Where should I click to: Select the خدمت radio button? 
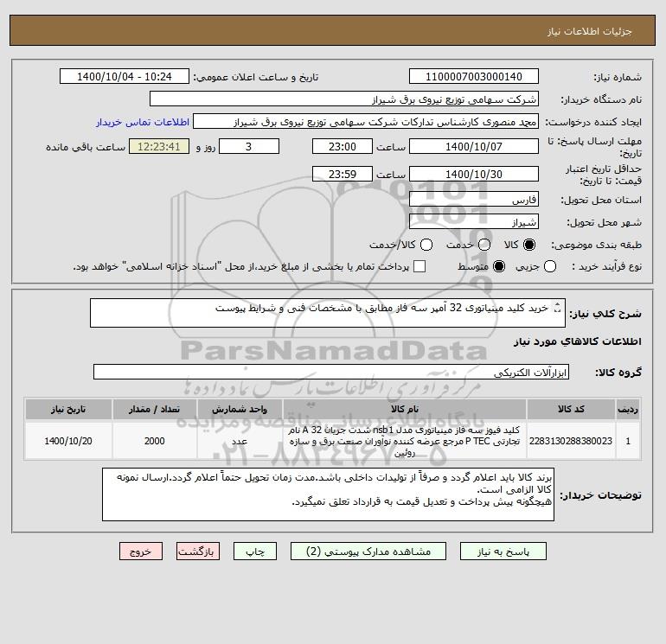coord(484,245)
